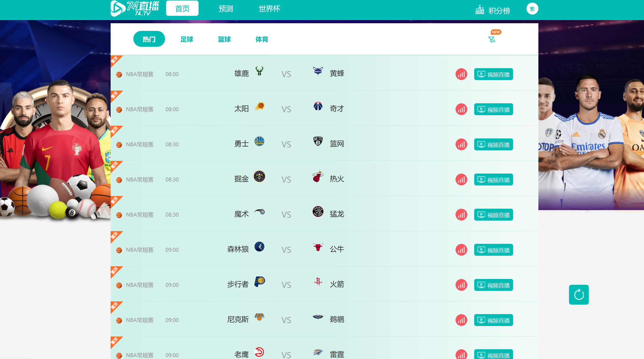Switch to the 篮球 category tab
This screenshot has width=644, height=359.
224,39
